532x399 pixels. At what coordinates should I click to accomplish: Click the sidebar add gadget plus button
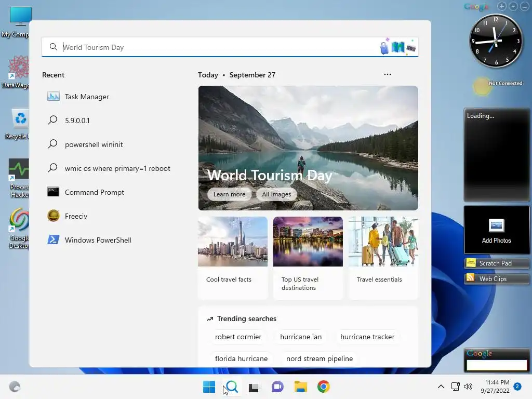coord(502,6)
